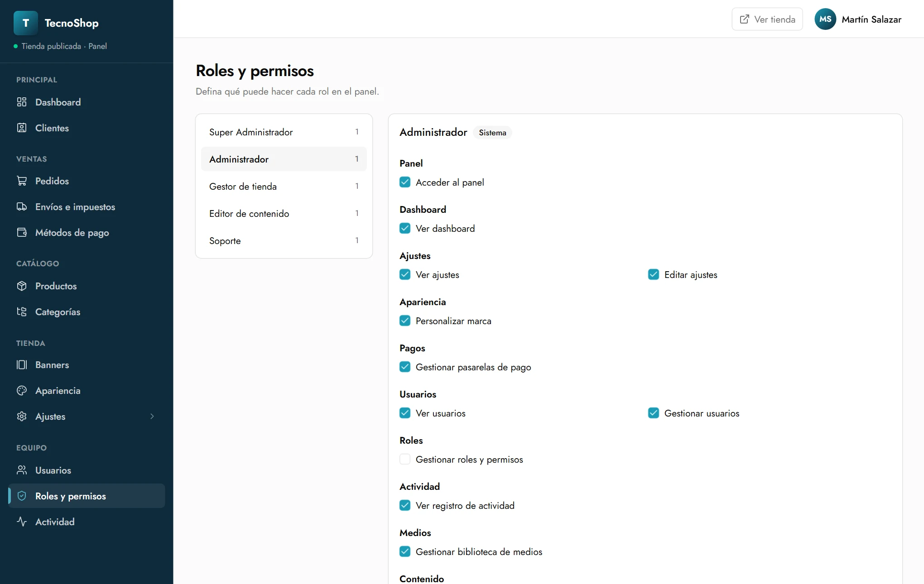This screenshot has width=924, height=584.
Task: Click the Categorías tree icon
Action: [22, 311]
